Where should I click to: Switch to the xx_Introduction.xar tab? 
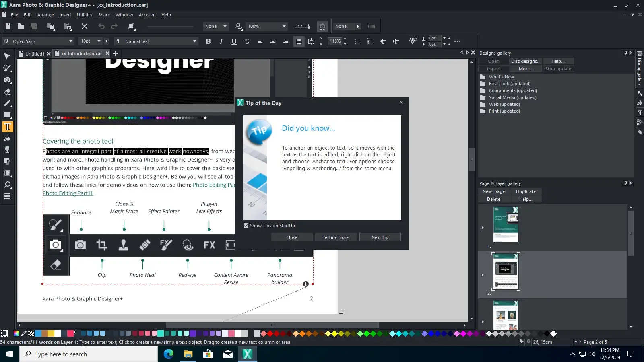(x=82, y=53)
